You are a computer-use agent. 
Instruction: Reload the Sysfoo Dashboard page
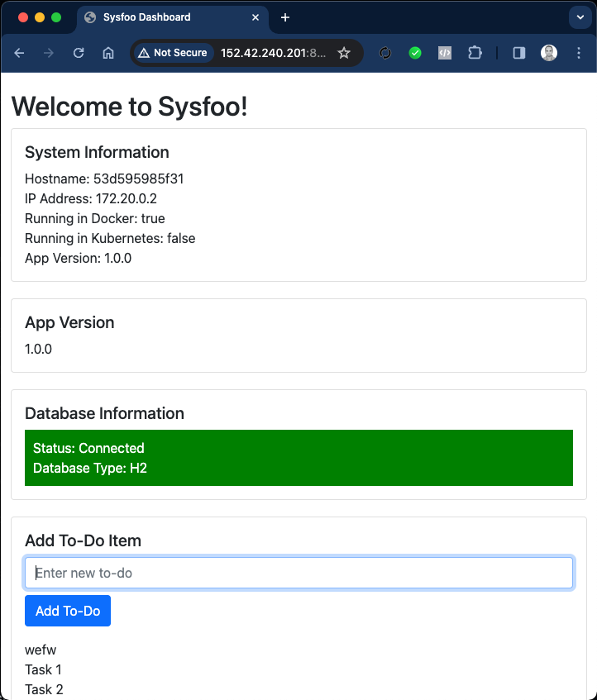(79, 53)
